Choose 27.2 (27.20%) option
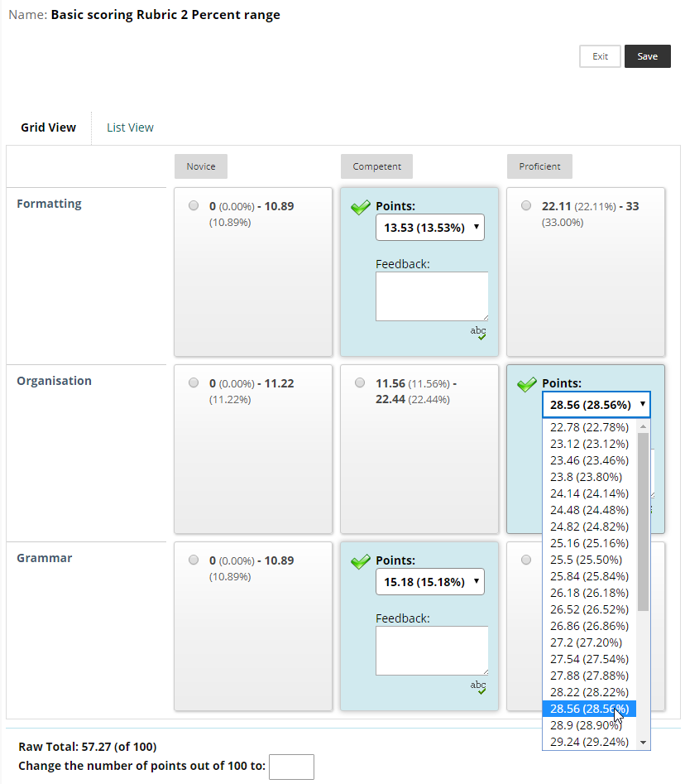685x784 pixels. 589,642
